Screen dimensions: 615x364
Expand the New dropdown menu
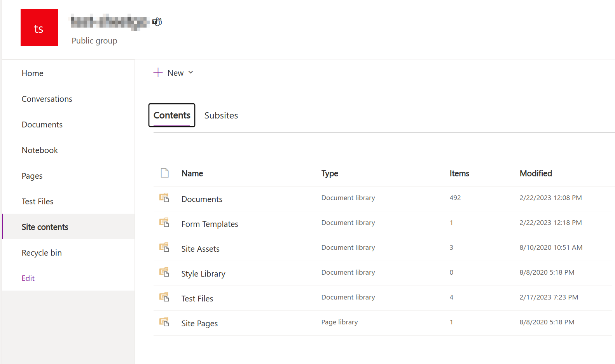[173, 73]
